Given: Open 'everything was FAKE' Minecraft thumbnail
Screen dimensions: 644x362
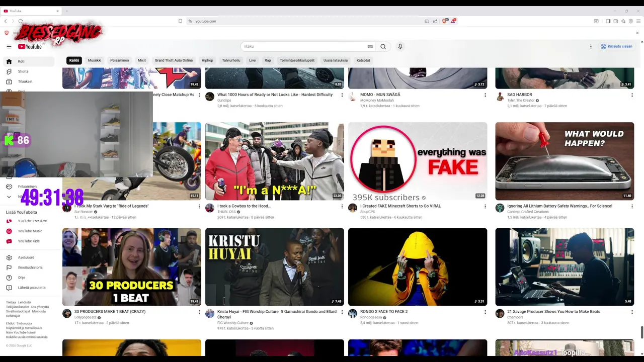Looking at the screenshot, I should click(x=418, y=161).
